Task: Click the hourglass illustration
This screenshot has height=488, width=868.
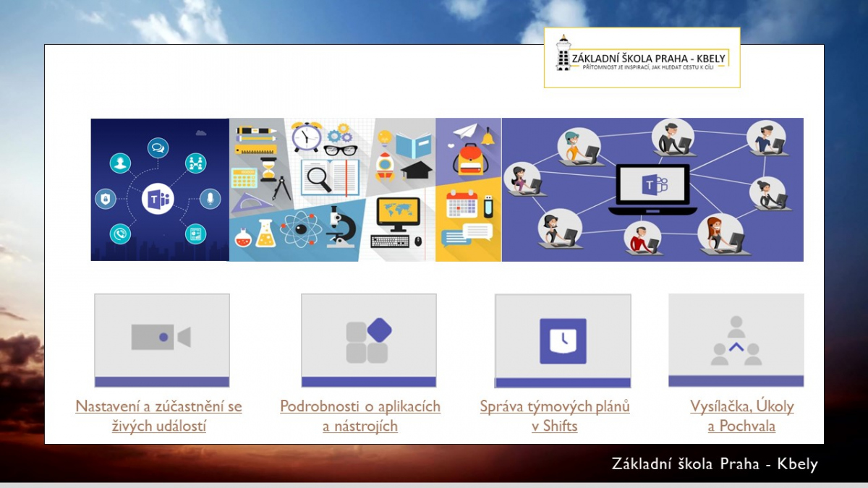Action: [269, 169]
